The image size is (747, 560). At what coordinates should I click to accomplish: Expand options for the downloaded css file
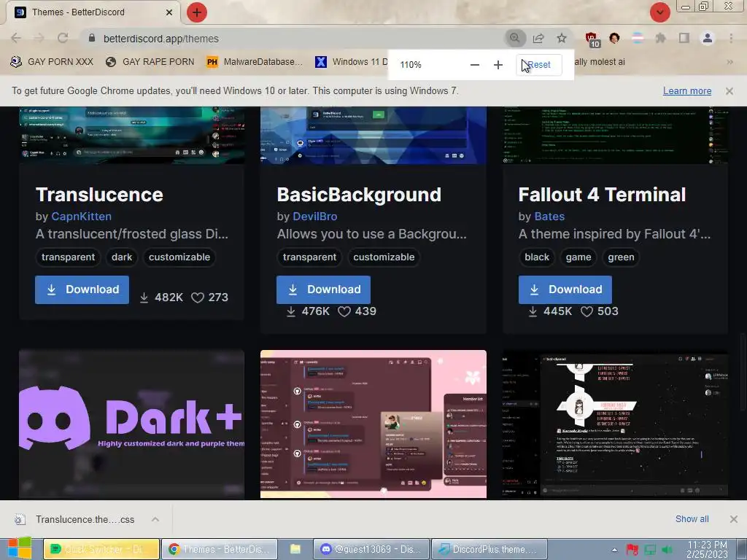click(x=155, y=519)
